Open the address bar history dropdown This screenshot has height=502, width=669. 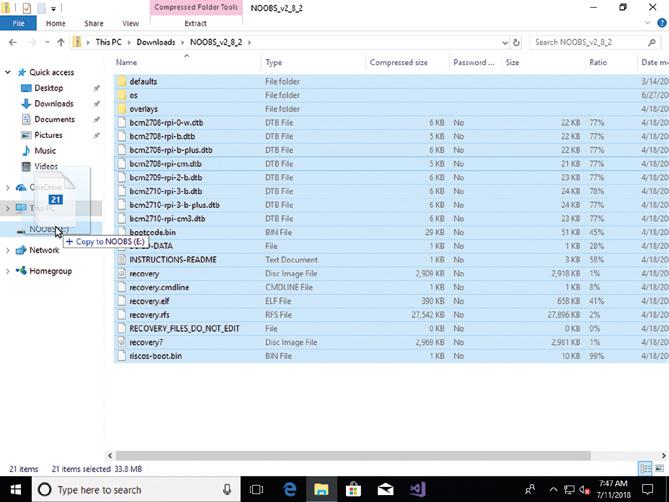505,43
